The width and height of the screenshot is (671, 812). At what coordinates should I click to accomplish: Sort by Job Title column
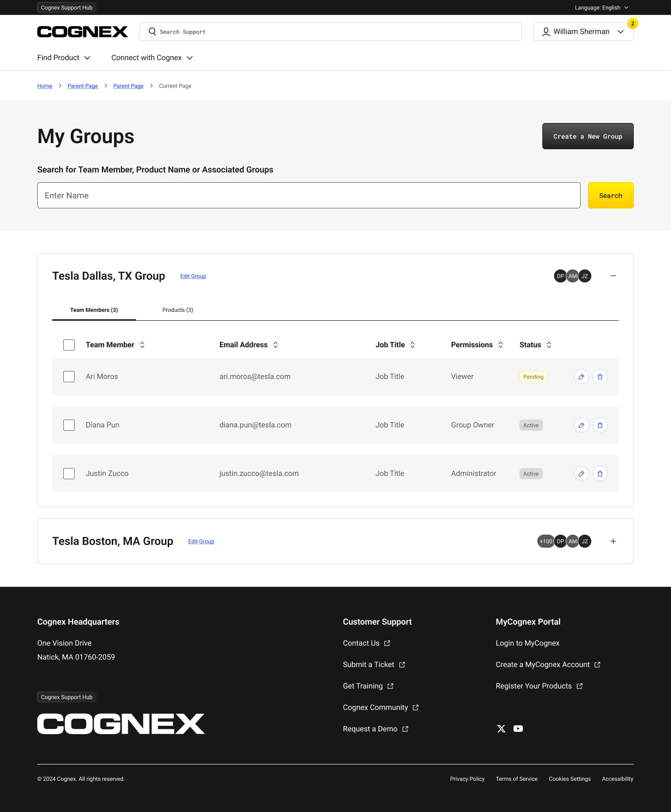point(412,345)
